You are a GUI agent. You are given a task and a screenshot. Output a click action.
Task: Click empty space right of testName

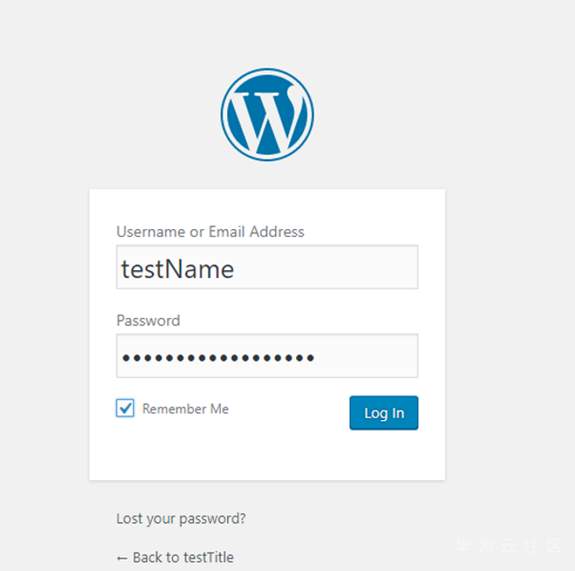325,268
